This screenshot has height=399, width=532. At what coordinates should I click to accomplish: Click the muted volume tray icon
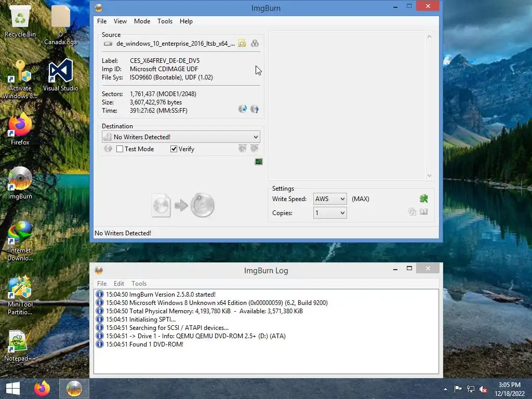(483, 389)
